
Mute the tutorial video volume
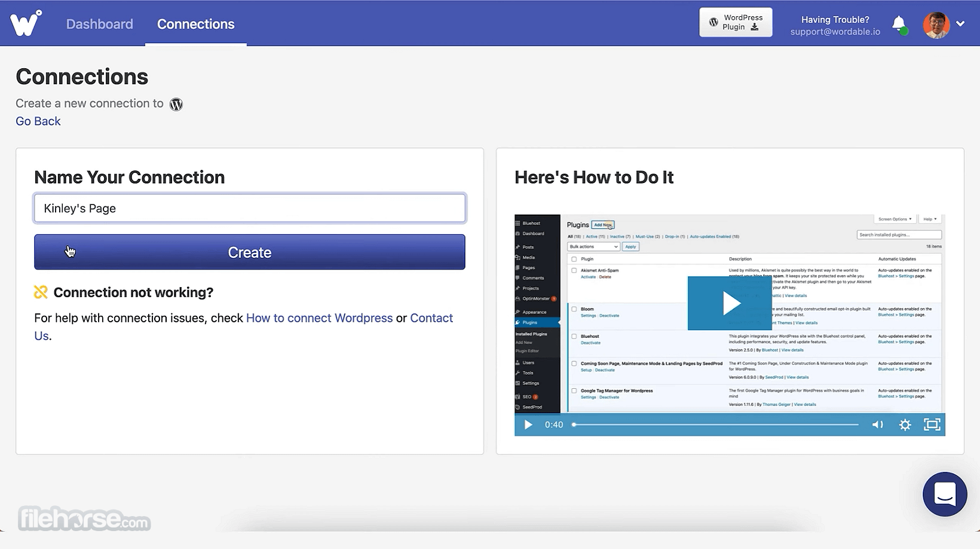(877, 425)
